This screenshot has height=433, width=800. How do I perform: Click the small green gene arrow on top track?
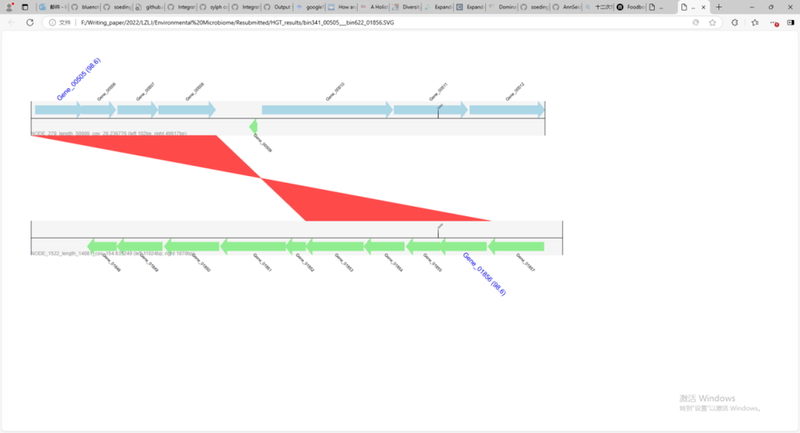254,126
